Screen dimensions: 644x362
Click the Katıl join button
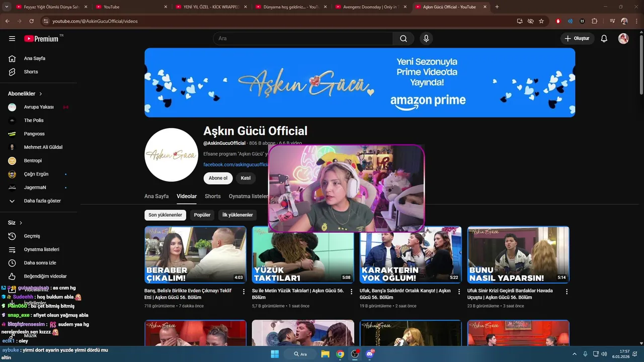pyautogui.click(x=246, y=178)
